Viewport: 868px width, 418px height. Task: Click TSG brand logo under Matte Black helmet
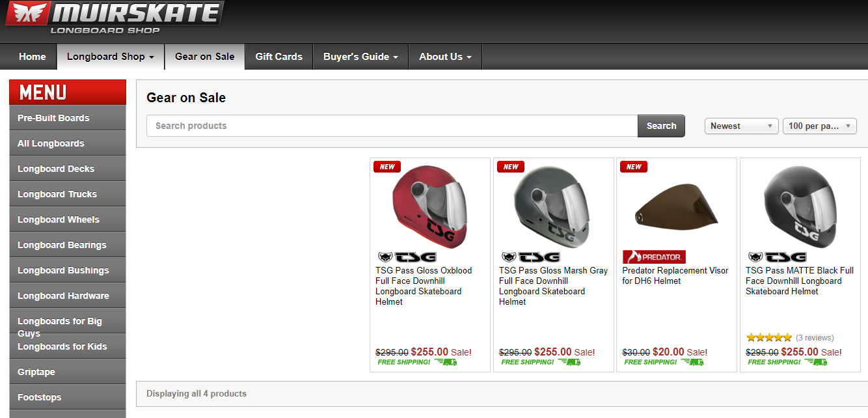[776, 257]
